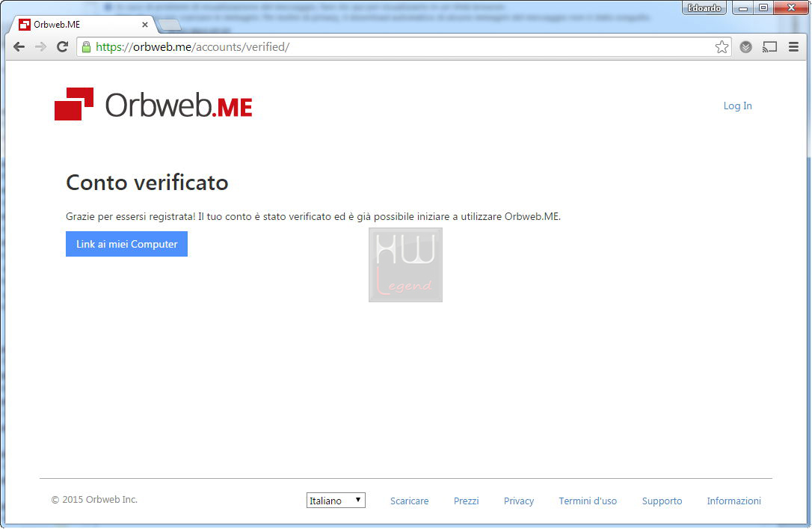812x529 pixels.
Task: Open the Chrome hamburger menu
Action: (x=793, y=47)
